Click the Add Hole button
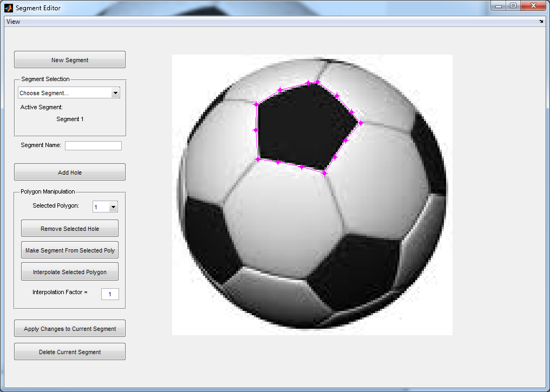The height and width of the screenshot is (392, 550). [70, 172]
